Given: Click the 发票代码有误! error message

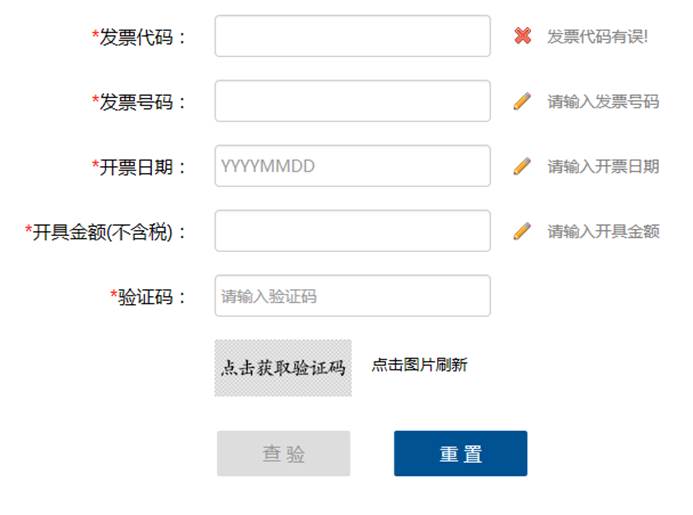Looking at the screenshot, I should [x=598, y=36].
